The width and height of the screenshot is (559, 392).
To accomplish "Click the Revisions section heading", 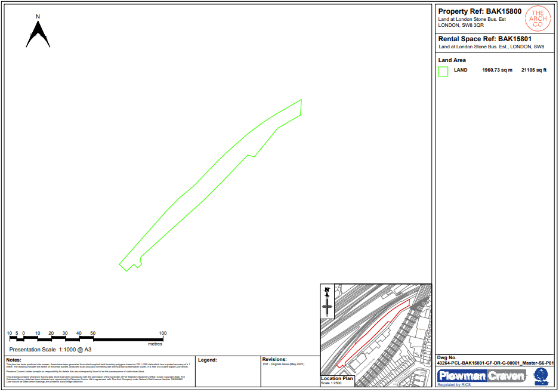I will 274,360.
